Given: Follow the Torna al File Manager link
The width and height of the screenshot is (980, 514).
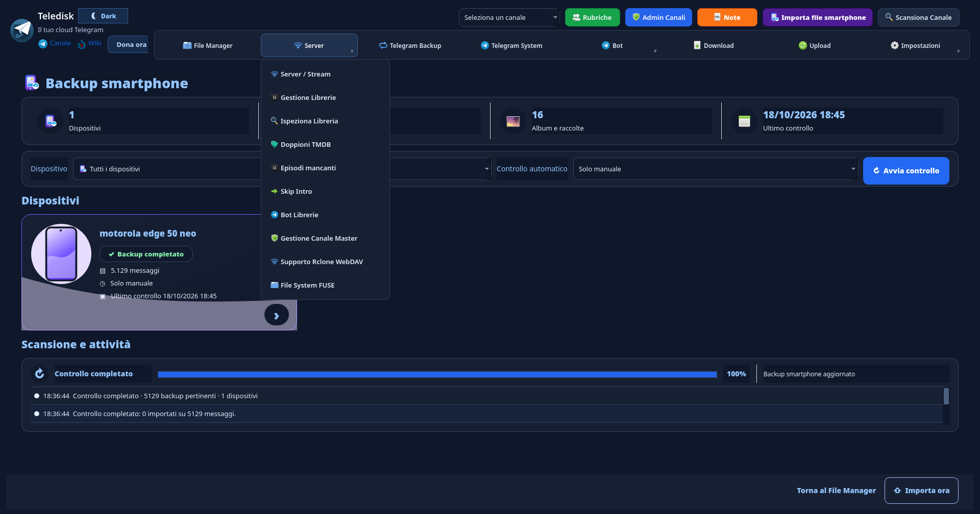Looking at the screenshot, I should coord(836,491).
